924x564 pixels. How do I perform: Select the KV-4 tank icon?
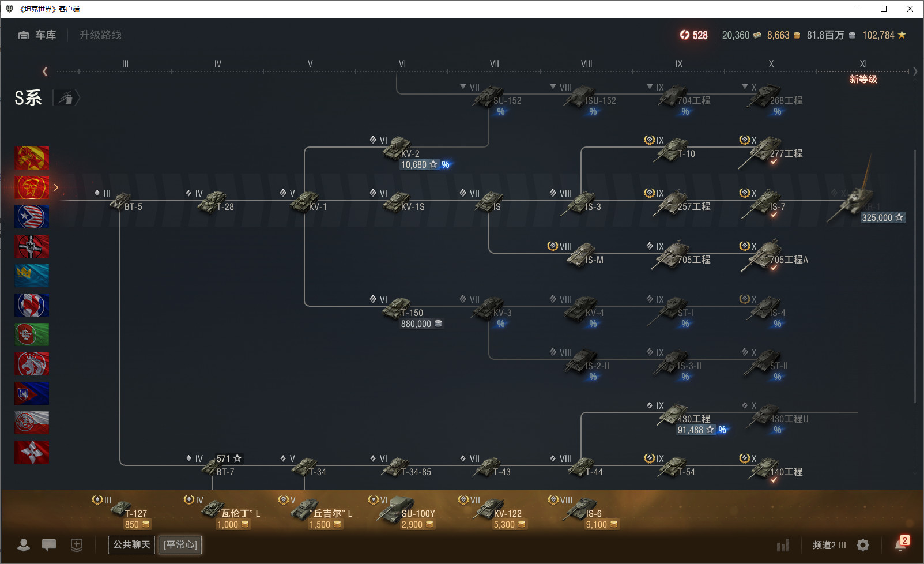[581, 308]
